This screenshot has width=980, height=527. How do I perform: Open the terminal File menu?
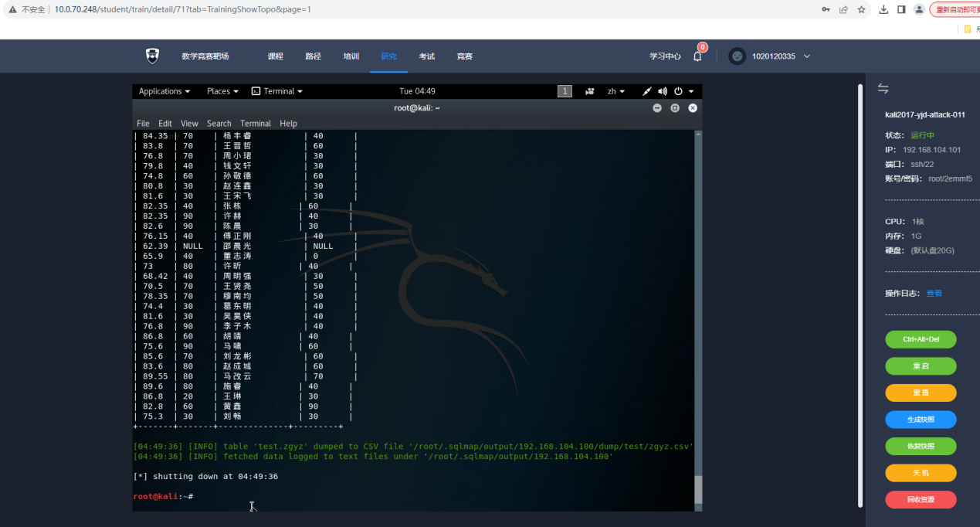tap(143, 124)
